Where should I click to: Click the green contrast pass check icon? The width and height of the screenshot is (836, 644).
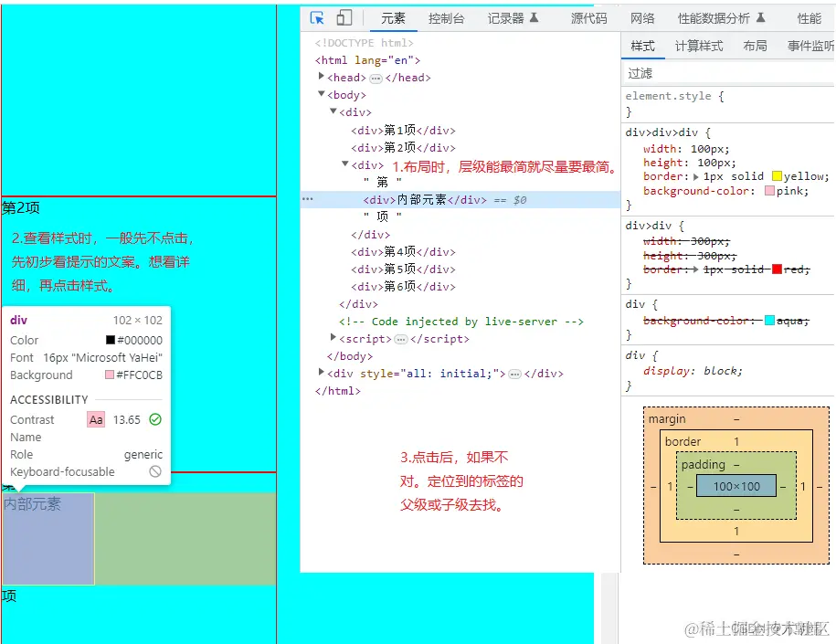155,419
